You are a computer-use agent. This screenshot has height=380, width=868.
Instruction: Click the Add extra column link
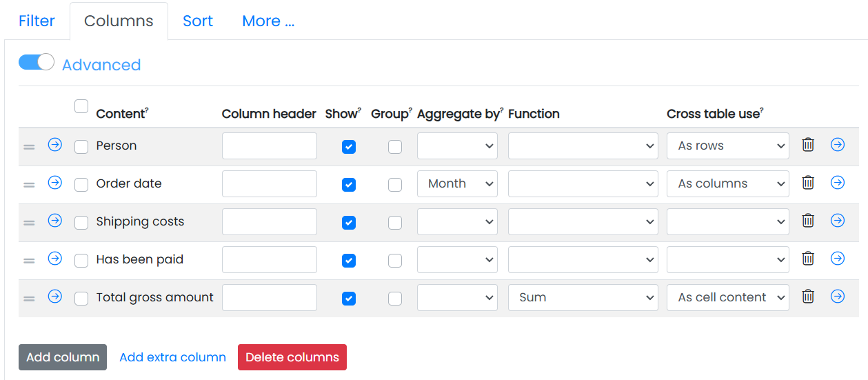[172, 357]
